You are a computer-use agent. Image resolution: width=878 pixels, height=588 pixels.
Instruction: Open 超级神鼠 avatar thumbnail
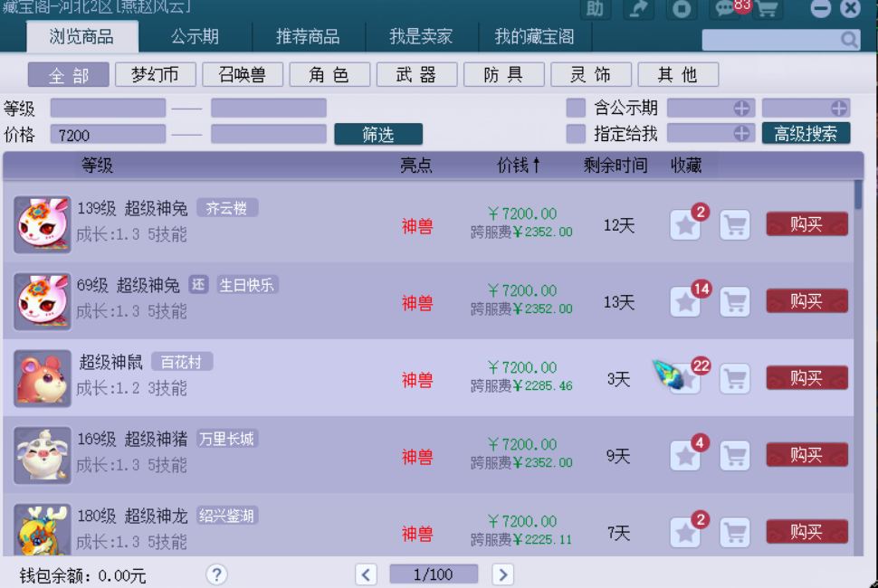43,378
